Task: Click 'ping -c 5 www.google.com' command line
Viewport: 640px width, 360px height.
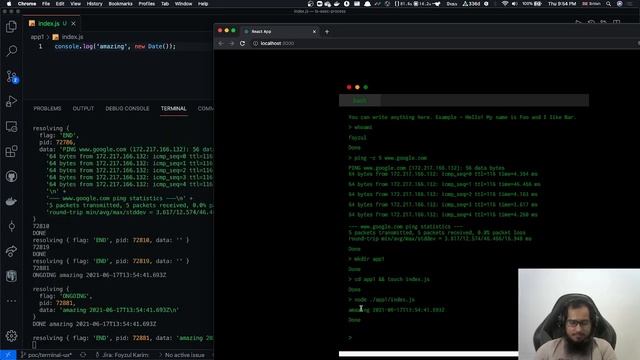Action: 390,158
